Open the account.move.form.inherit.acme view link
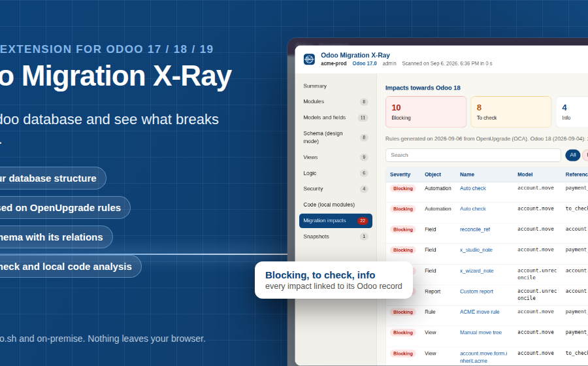Image resolution: width=588 pixels, height=366 pixels. coord(483,357)
